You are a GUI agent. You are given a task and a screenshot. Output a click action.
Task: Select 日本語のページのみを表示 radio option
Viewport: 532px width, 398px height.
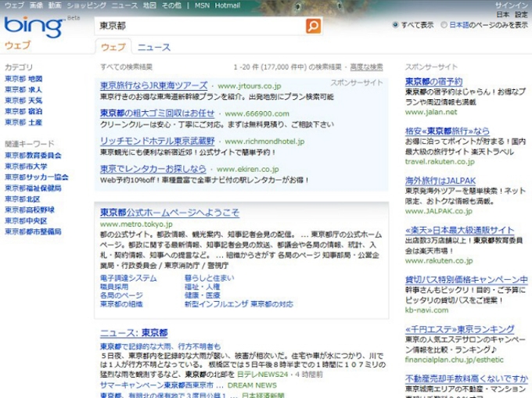point(444,25)
